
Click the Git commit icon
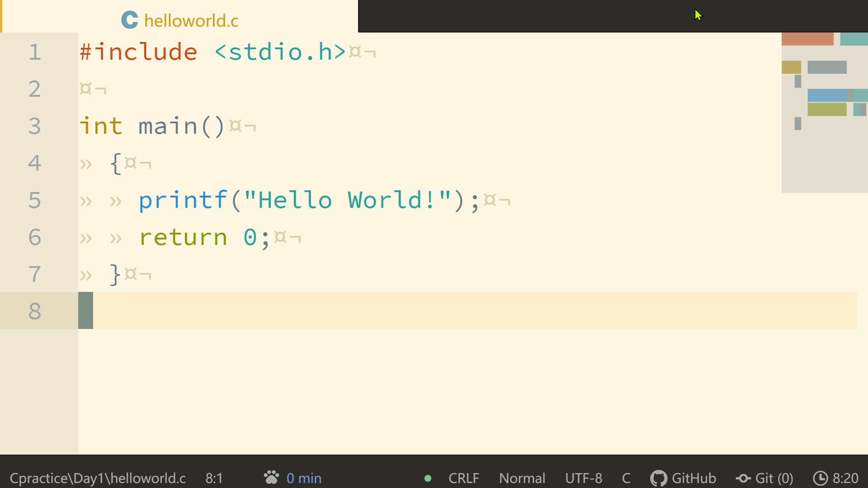pyautogui.click(x=743, y=478)
